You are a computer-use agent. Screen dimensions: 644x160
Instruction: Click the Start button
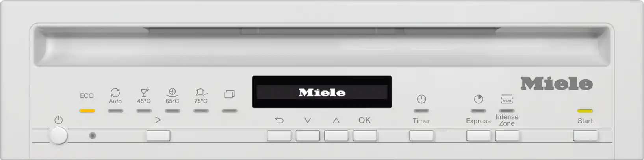585,136
